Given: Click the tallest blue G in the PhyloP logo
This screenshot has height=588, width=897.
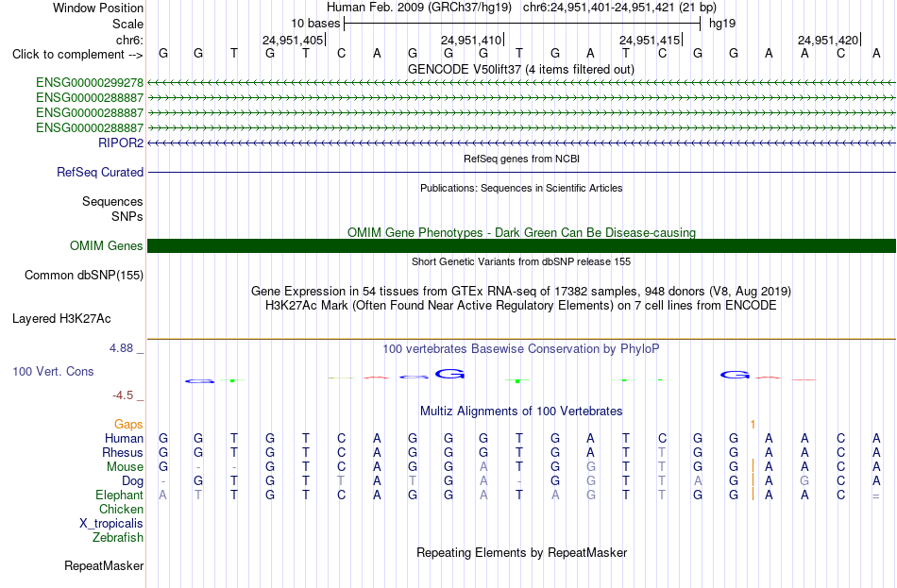Looking at the screenshot, I should click(x=449, y=374).
